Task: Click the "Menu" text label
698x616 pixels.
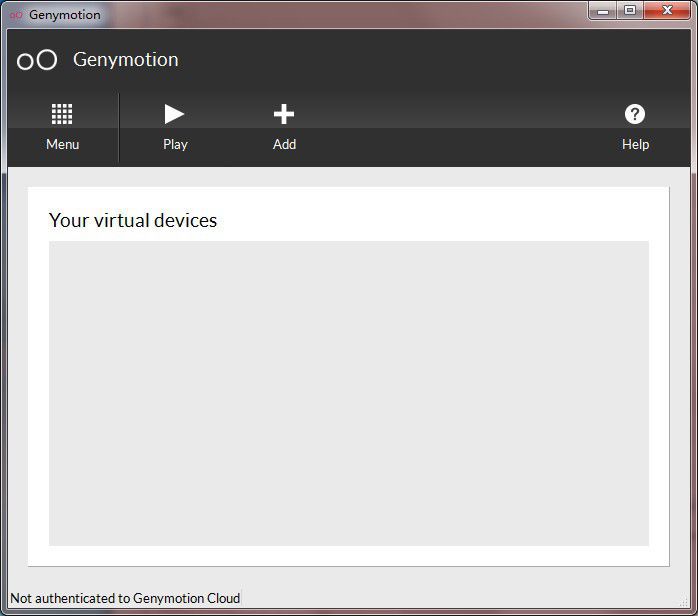Action: point(62,144)
